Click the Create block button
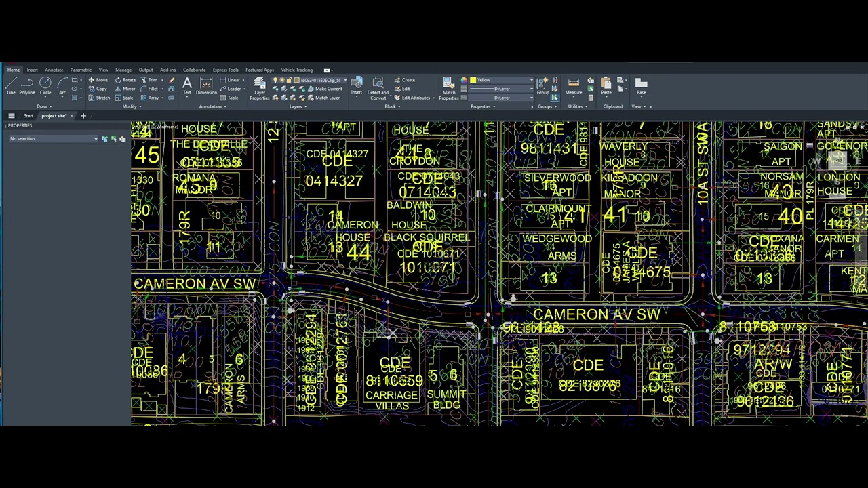 (404, 80)
